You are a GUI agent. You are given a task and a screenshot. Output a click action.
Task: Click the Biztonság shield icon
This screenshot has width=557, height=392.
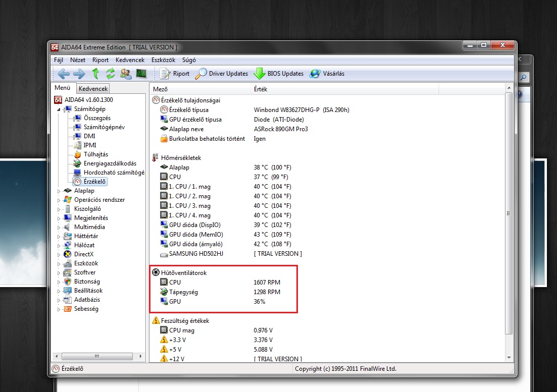(68, 282)
